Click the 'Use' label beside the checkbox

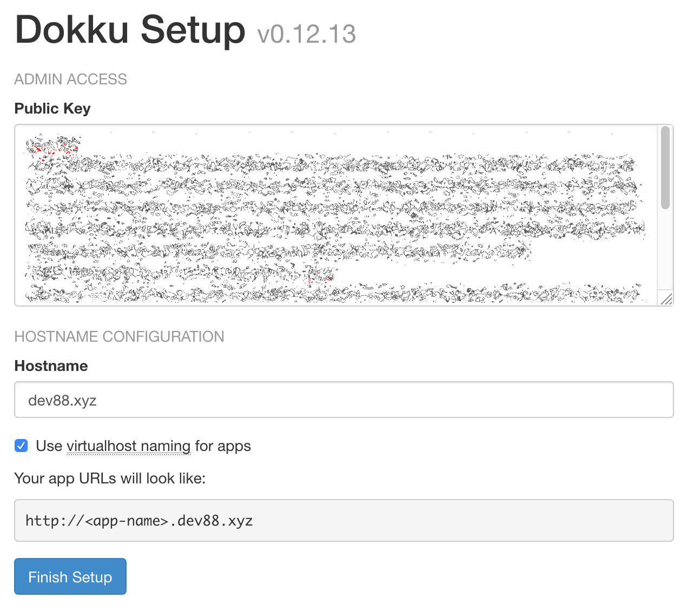49,446
